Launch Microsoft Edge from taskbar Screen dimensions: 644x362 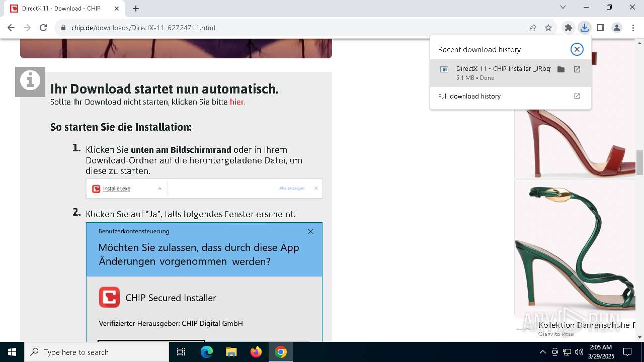point(207,352)
